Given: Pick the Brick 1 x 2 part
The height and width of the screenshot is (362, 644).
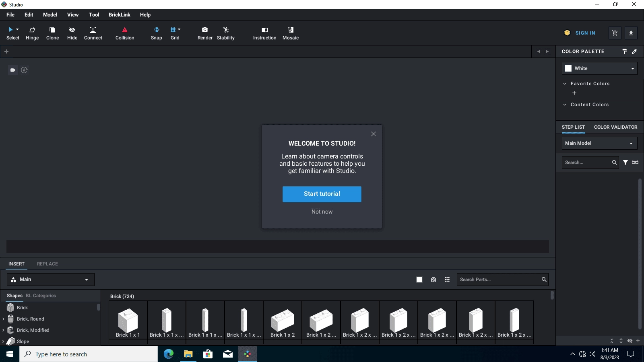Looking at the screenshot, I should pos(283,320).
